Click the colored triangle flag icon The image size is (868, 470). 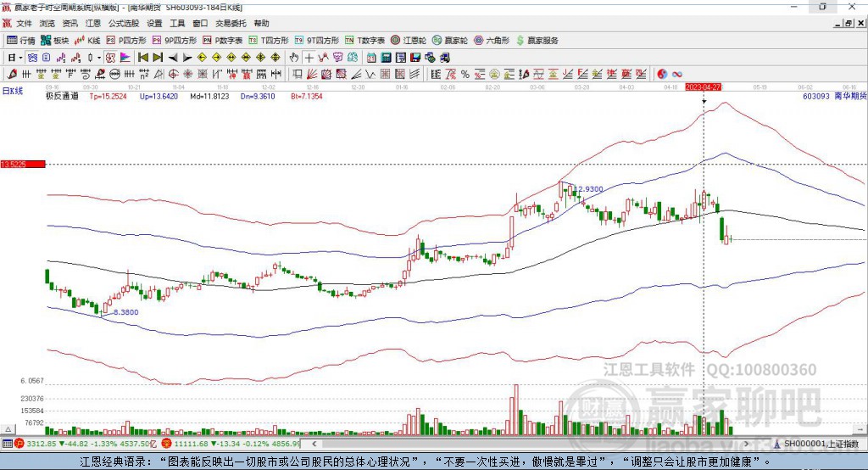pos(125,58)
